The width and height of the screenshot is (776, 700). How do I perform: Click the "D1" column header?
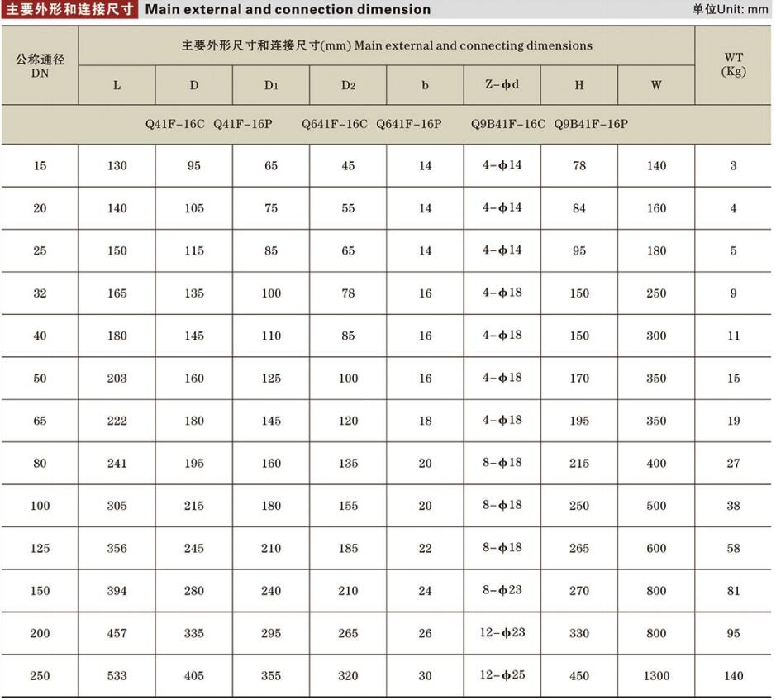(x=270, y=84)
